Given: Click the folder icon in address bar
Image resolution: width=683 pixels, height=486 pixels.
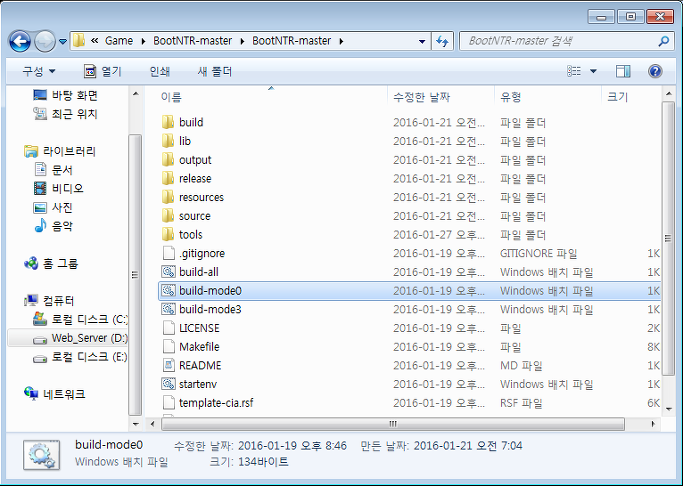Looking at the screenshot, I should tap(79, 41).
